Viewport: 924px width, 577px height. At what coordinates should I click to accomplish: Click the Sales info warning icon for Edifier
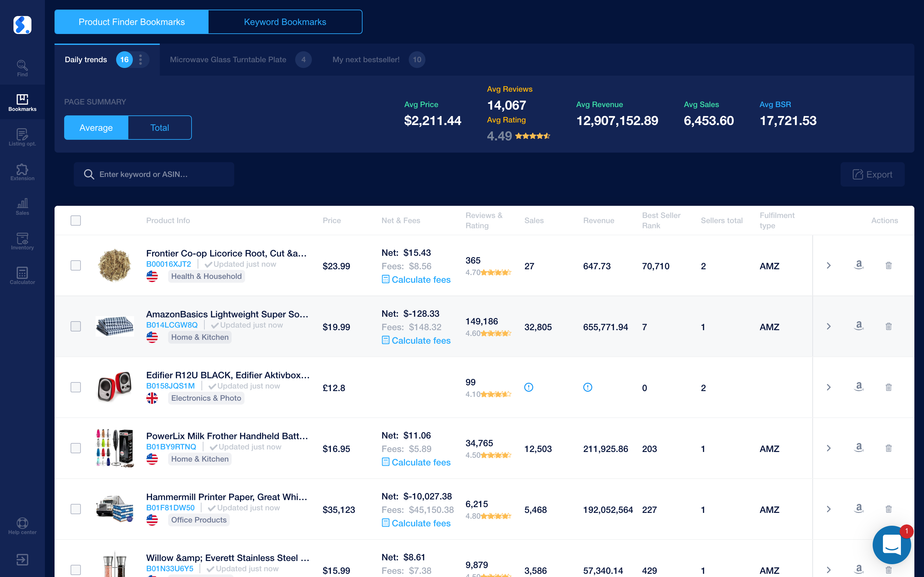pyautogui.click(x=528, y=387)
